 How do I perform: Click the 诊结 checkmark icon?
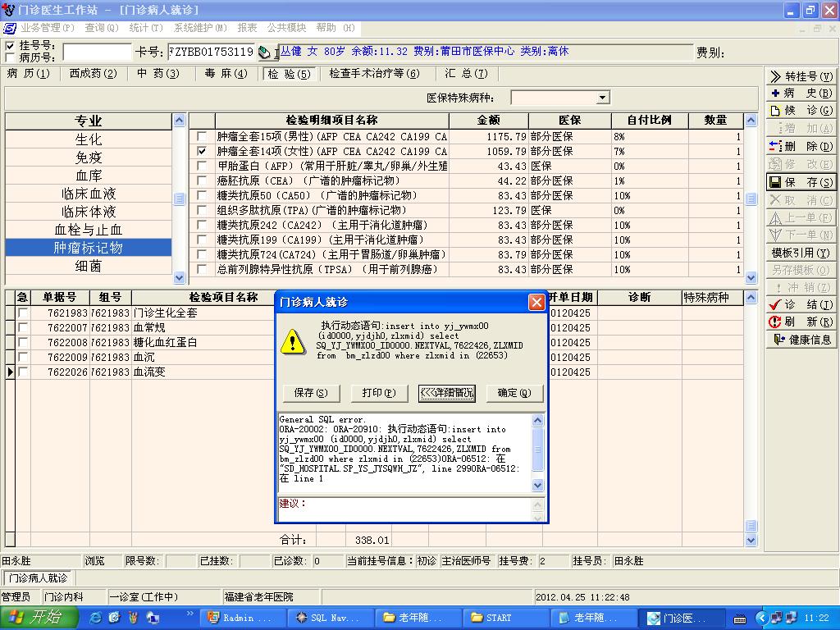click(x=774, y=305)
